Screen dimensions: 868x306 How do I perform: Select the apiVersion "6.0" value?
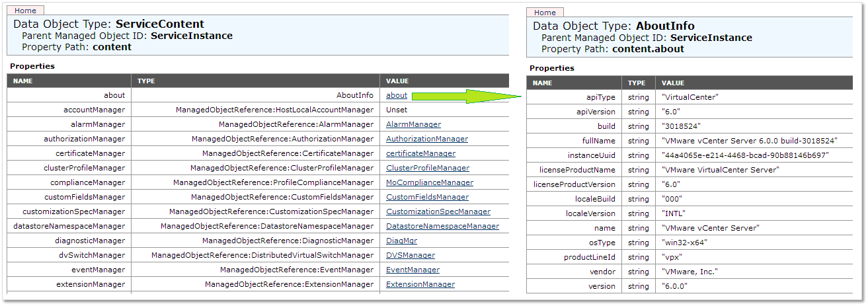click(671, 112)
